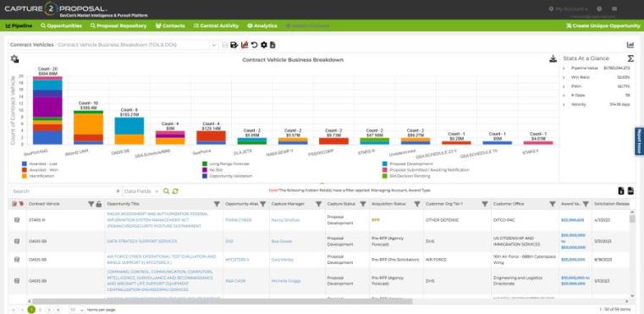
Task: Click the reset/undo arrow icon in view toolbar
Action: point(254,45)
